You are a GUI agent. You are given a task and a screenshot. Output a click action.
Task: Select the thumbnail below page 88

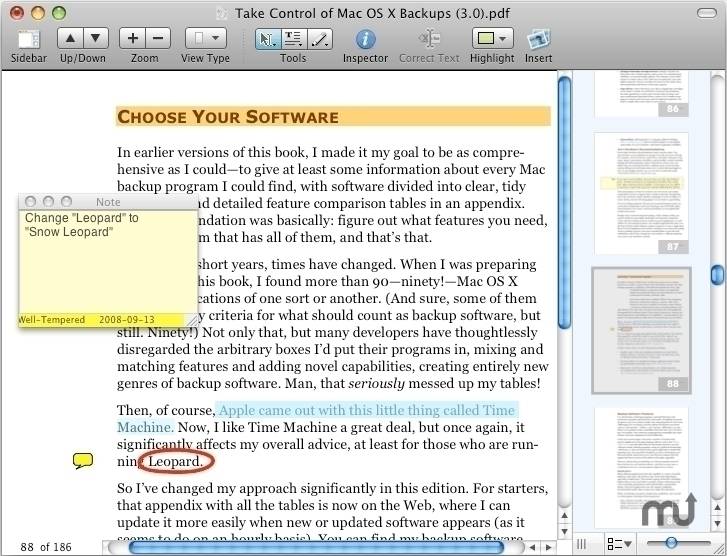[x=641, y=467]
